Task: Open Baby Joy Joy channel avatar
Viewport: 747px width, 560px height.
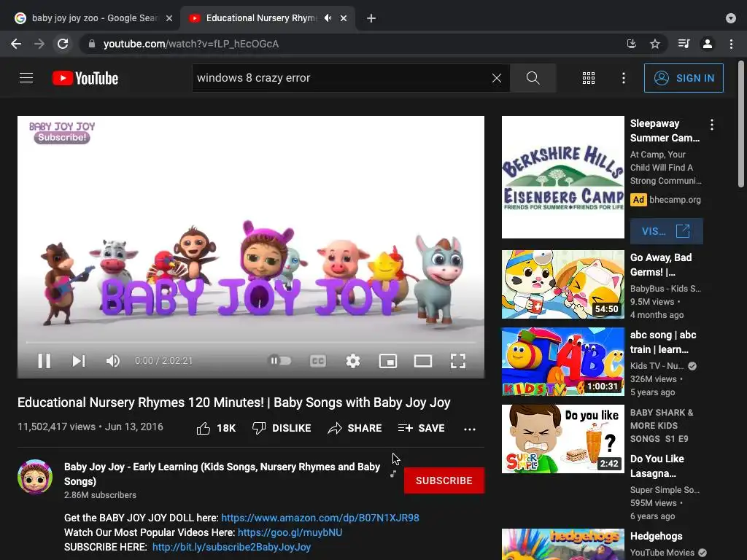Action: pyautogui.click(x=35, y=477)
